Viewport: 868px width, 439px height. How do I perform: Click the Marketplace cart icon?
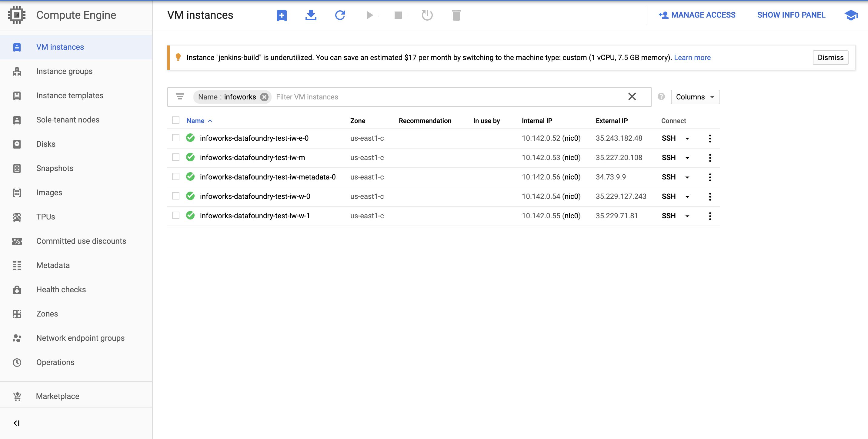17,397
